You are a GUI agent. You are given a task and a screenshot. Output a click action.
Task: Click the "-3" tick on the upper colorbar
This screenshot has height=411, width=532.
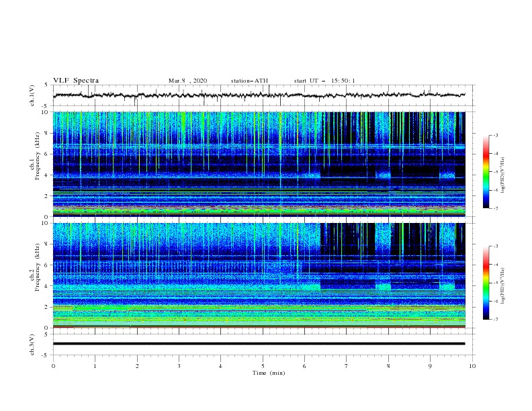[x=495, y=135]
